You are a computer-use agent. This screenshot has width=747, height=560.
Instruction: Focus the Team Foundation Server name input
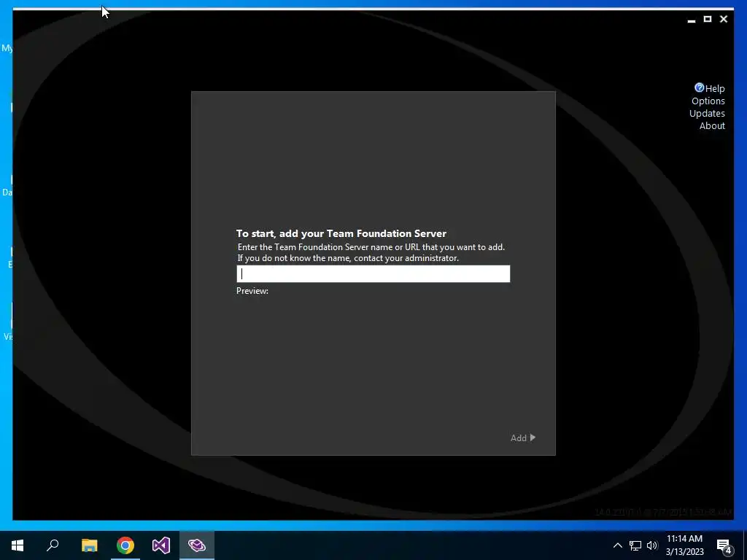[x=373, y=274]
